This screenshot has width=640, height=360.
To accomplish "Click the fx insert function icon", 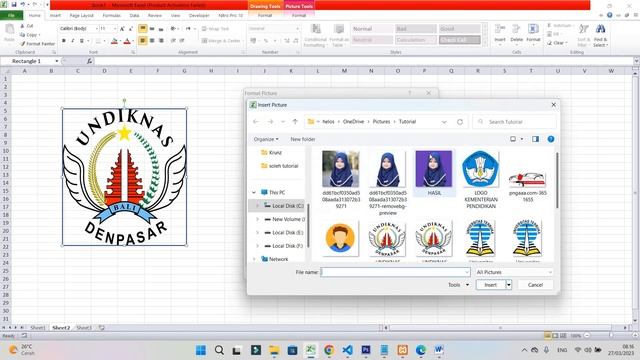I will [x=89, y=61].
